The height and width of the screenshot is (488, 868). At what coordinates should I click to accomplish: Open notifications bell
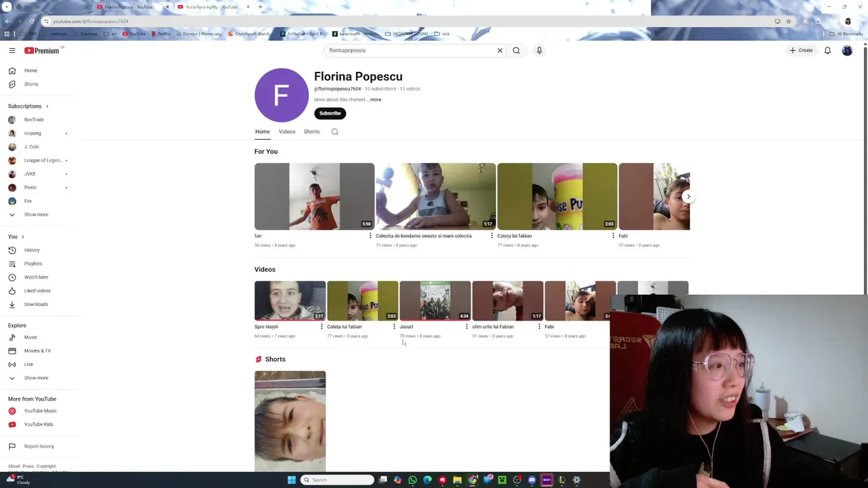827,50
